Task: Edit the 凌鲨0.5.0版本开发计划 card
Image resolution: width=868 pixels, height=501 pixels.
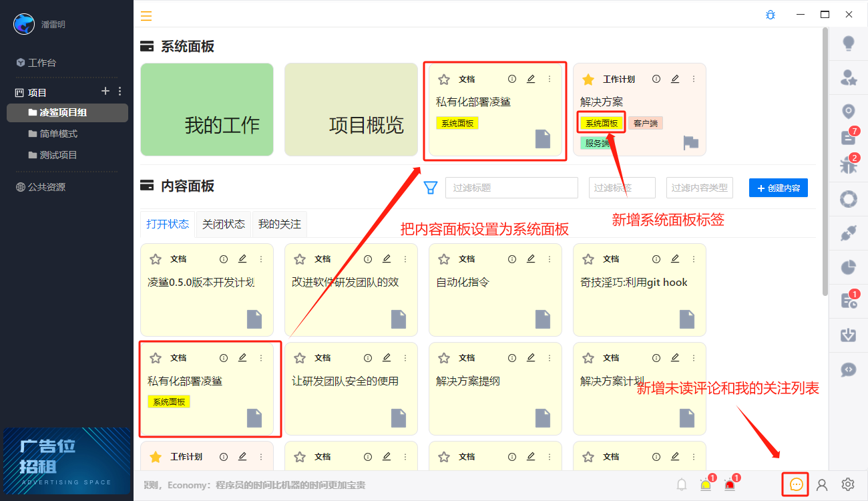Action: [242, 259]
